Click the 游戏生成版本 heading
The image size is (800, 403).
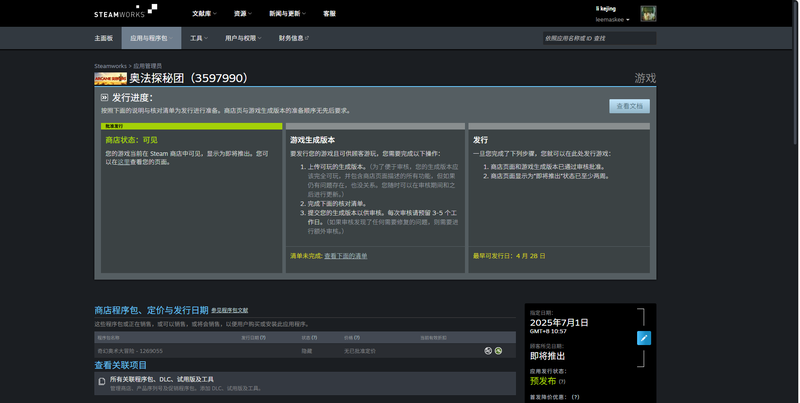click(312, 140)
